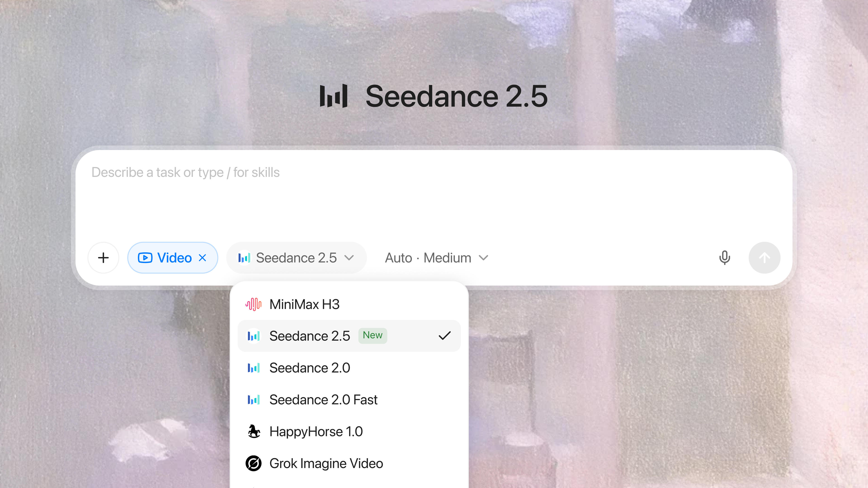Click the MiniMax H3 waveform icon
Viewport: 868px width, 488px height.
click(253, 305)
